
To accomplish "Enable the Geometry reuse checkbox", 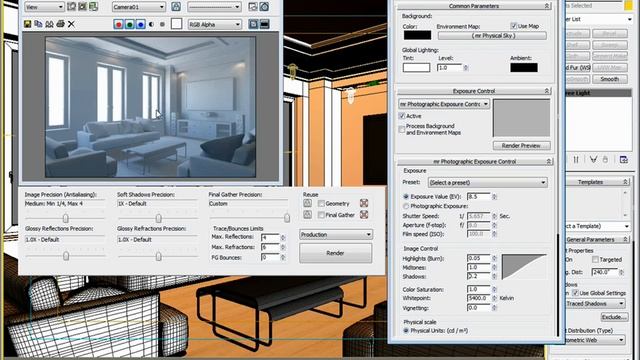I will click(321, 204).
